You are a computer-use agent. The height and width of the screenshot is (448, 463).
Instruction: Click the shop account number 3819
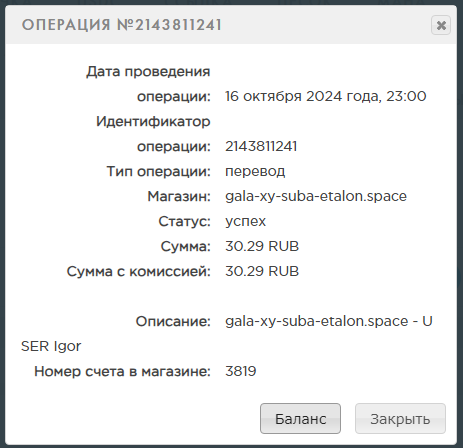[x=241, y=371]
